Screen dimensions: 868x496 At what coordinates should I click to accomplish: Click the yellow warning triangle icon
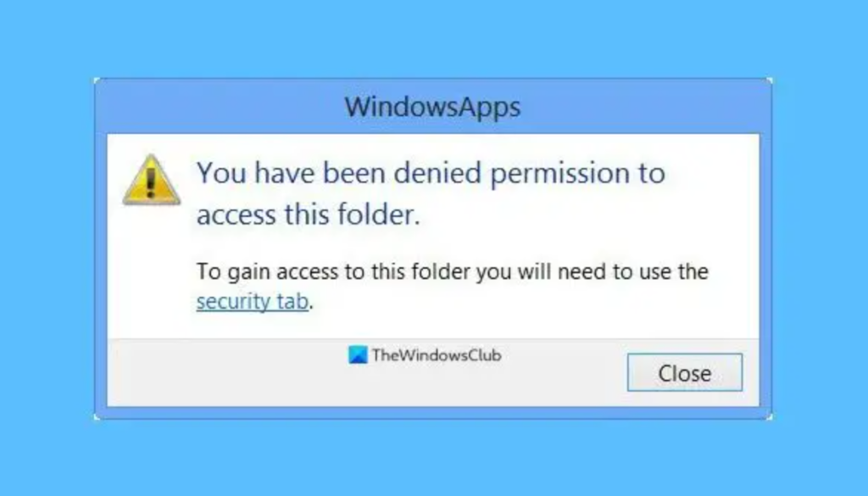point(151,180)
